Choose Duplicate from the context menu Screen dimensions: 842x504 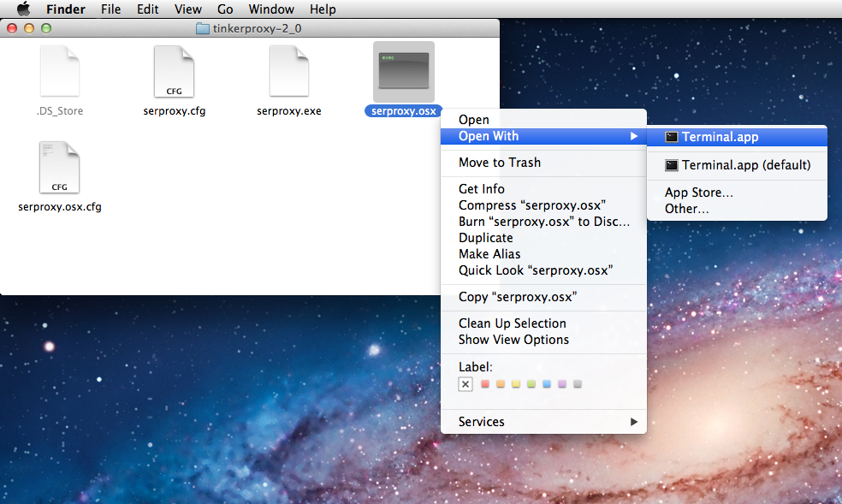tap(543, 238)
